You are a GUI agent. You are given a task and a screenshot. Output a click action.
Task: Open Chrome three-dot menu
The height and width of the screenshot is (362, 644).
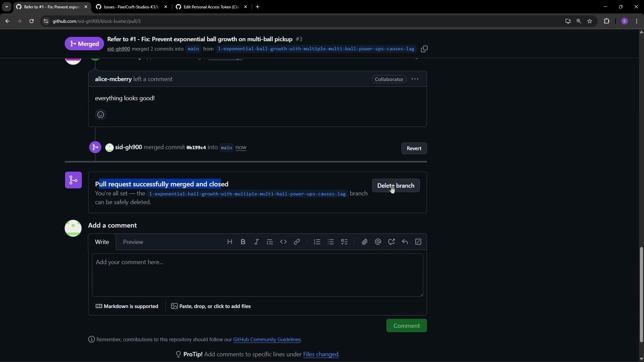pos(637,21)
